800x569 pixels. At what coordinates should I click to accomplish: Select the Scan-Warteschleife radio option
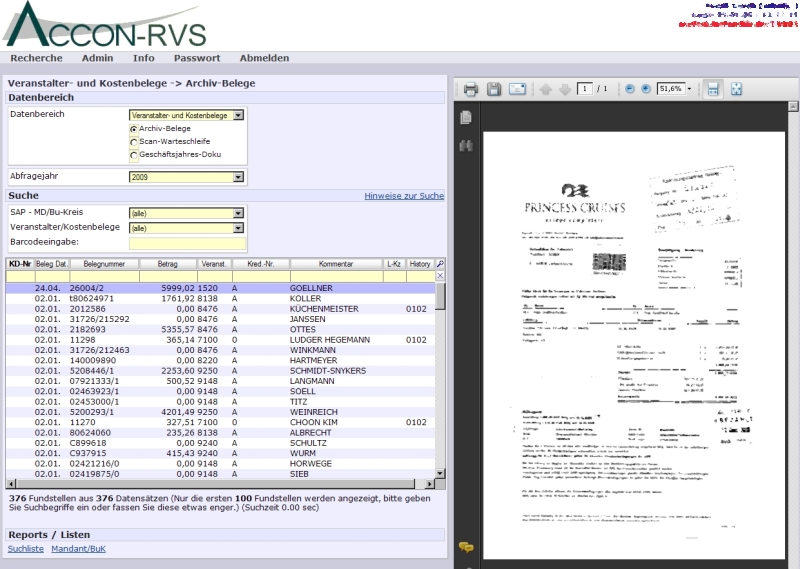tap(134, 142)
